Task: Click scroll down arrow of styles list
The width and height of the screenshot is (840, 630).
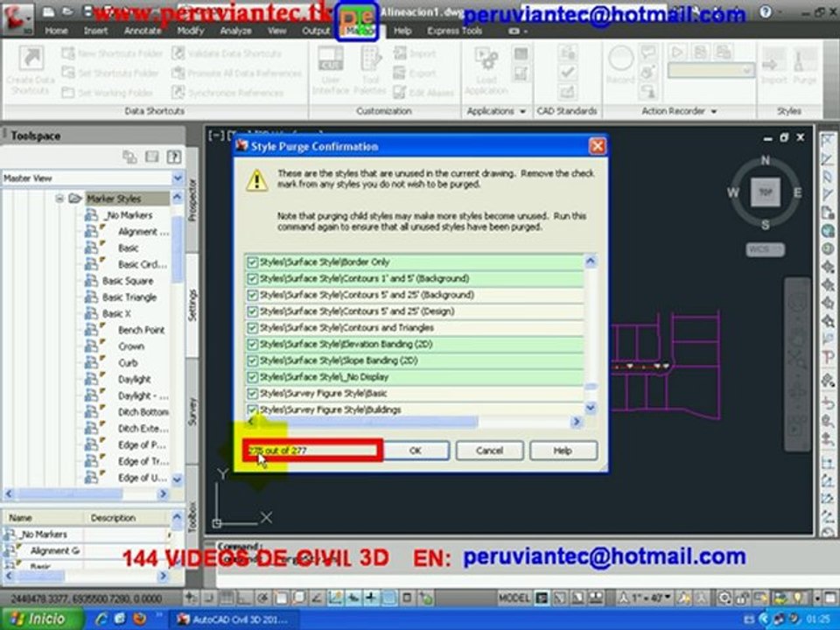Action: click(x=591, y=409)
